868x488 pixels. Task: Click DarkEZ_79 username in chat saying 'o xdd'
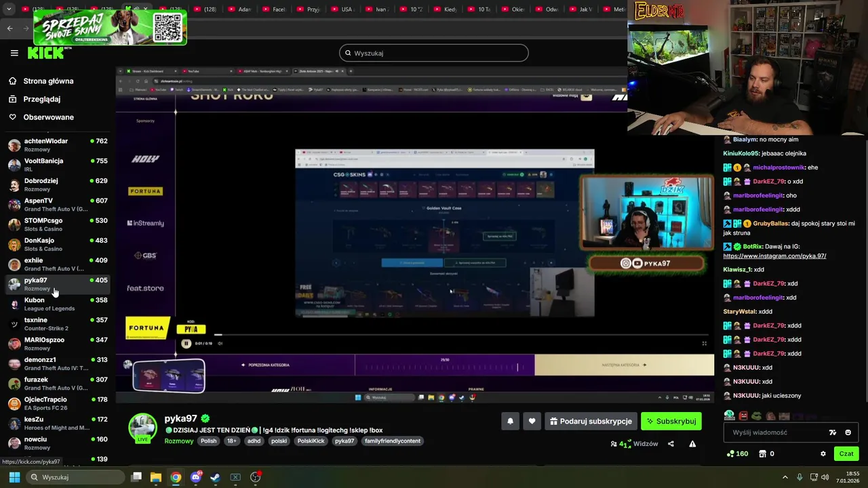(768, 182)
